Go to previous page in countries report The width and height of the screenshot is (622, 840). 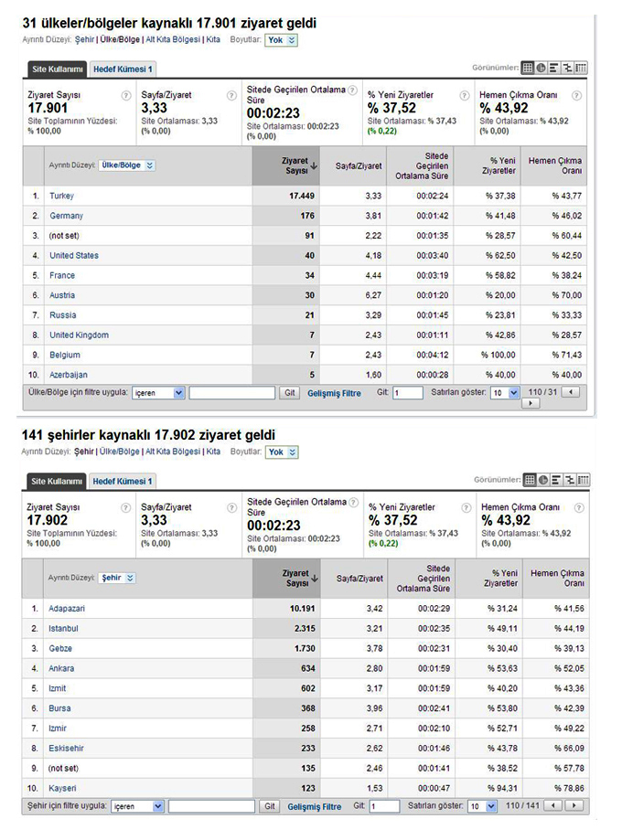[x=571, y=392]
